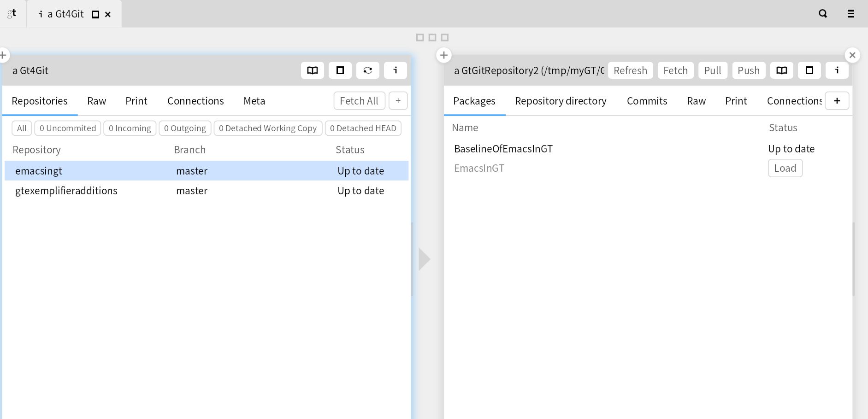Image resolution: width=868 pixels, height=419 pixels.
Task: Switch to the Raw tab in Gt4Git pane
Action: coord(97,101)
